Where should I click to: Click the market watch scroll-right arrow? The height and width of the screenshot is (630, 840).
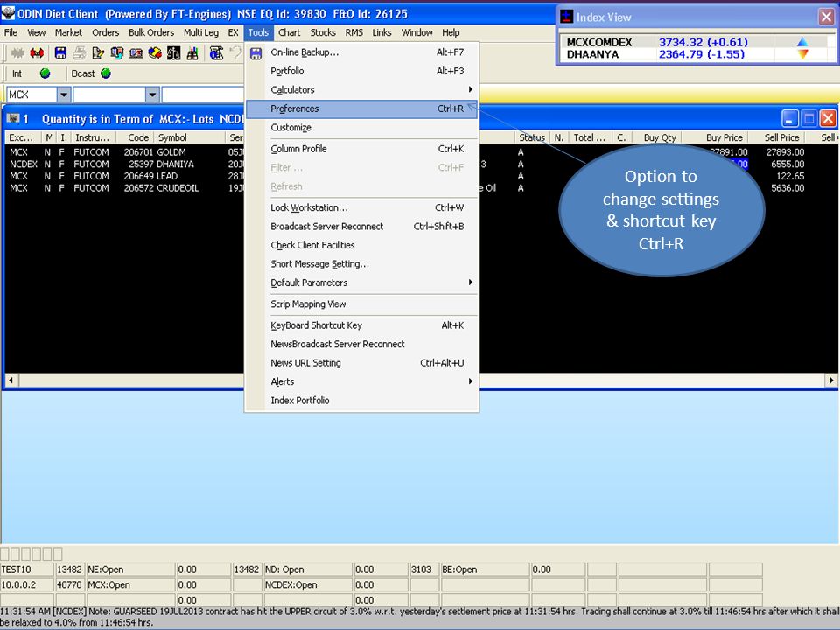point(830,381)
